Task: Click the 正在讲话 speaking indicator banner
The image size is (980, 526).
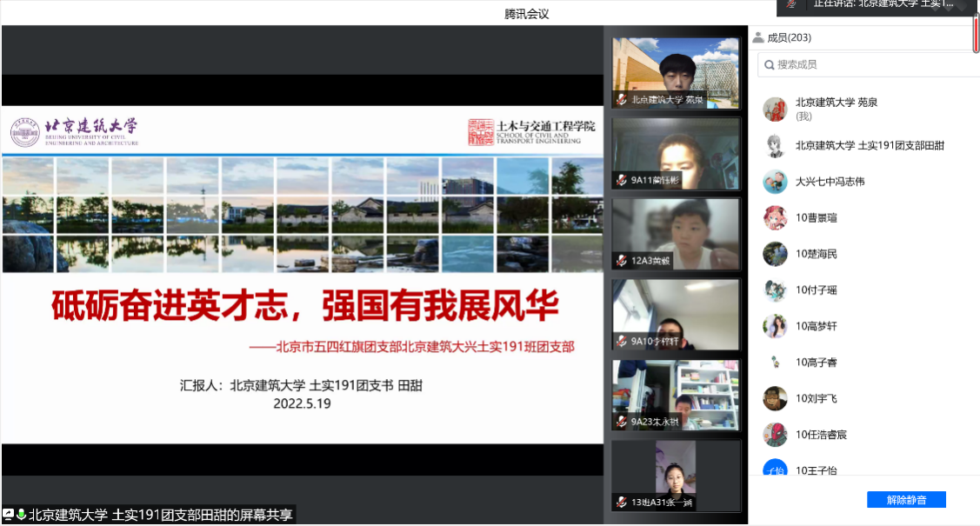Action: pos(877,5)
